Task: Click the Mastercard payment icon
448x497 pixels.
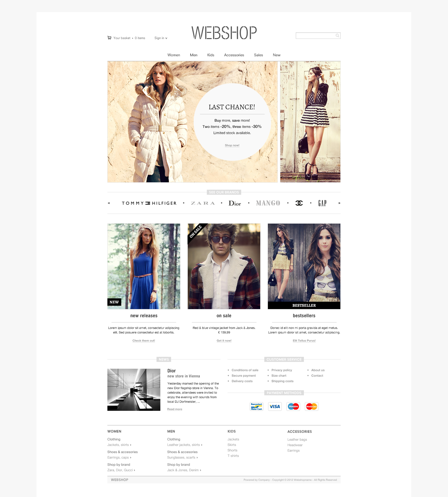Action: point(312,406)
